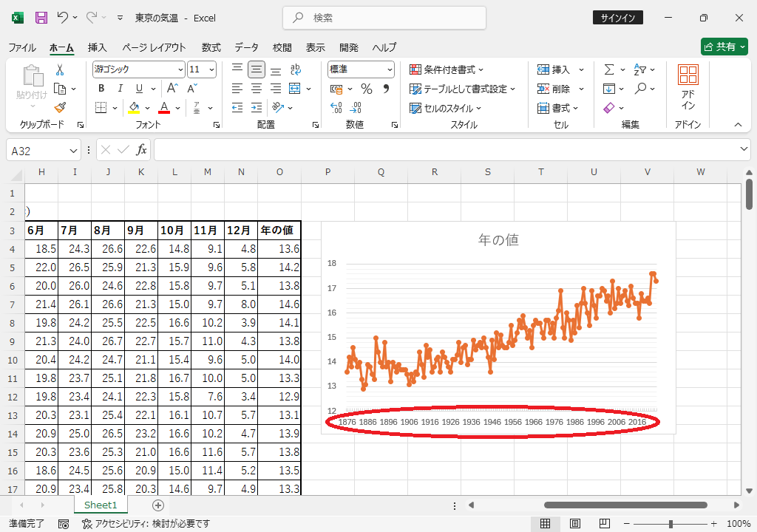Toggle Bold formatting
Screen dimensions: 757x532
tap(101, 89)
